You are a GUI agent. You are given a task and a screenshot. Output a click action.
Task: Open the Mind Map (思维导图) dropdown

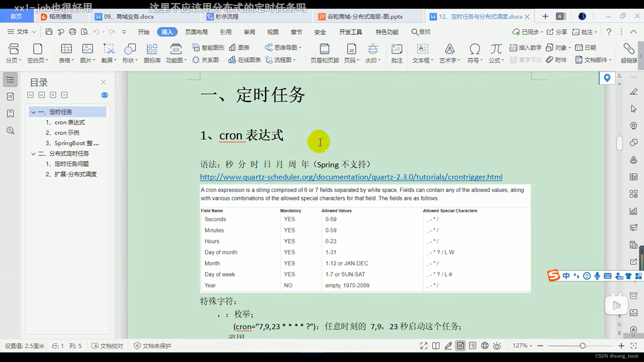(x=283, y=48)
